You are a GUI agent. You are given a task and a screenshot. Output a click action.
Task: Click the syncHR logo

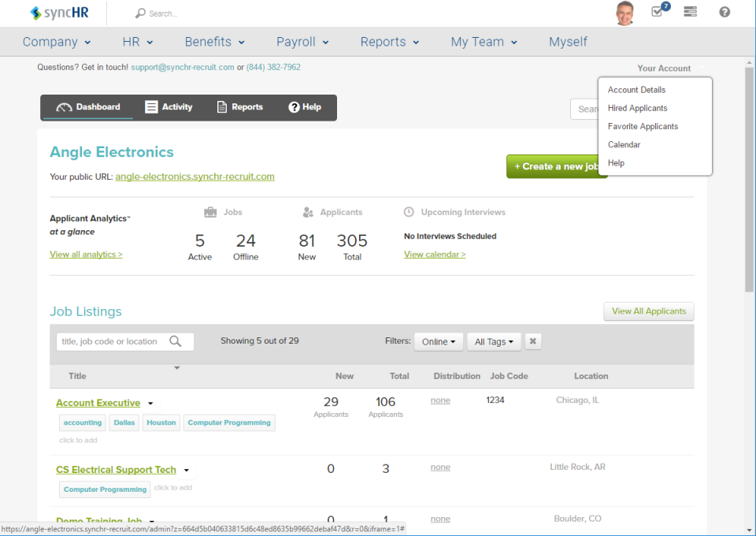point(59,13)
